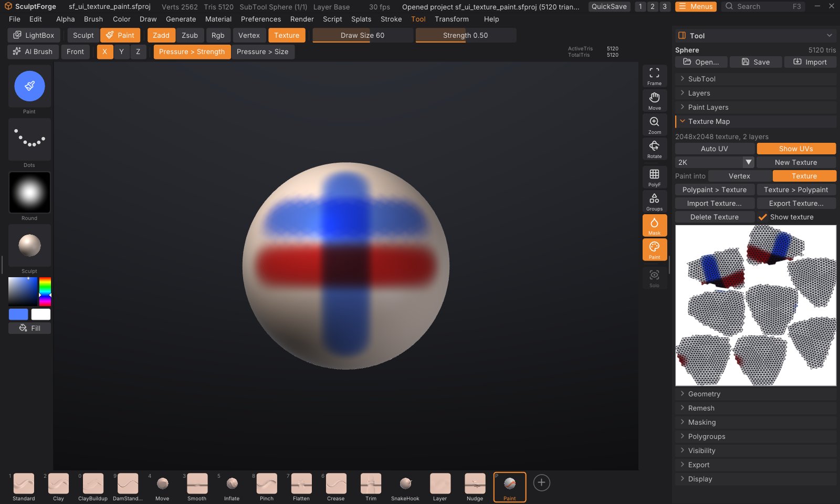Image resolution: width=840 pixels, height=504 pixels.
Task: Open the Stroke menu
Action: point(391,19)
